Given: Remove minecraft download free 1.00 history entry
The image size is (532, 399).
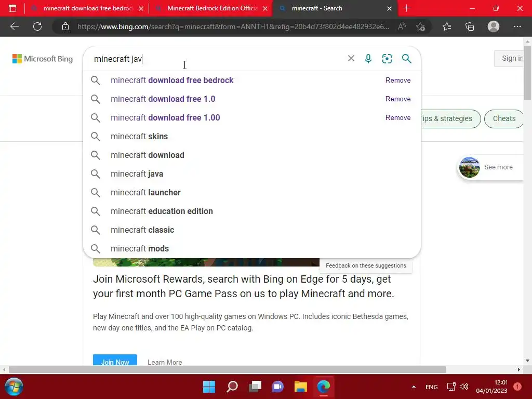Looking at the screenshot, I should pos(398,118).
